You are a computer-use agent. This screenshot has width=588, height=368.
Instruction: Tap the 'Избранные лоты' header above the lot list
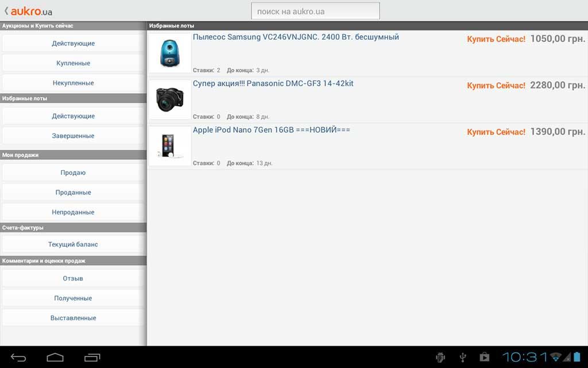point(367,25)
